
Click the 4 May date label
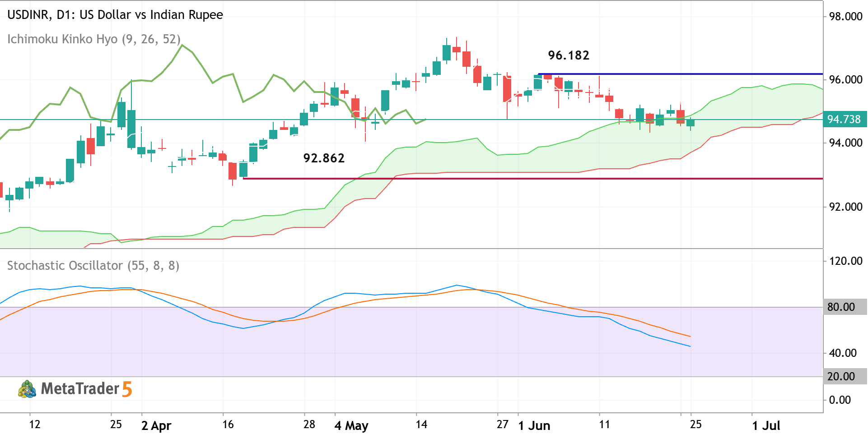tap(351, 426)
